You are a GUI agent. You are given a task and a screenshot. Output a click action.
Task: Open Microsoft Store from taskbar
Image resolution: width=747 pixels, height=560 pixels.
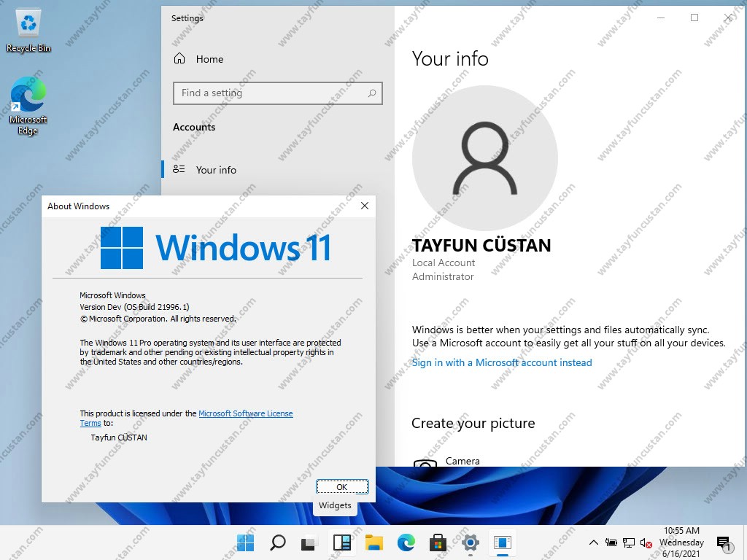[x=438, y=542]
